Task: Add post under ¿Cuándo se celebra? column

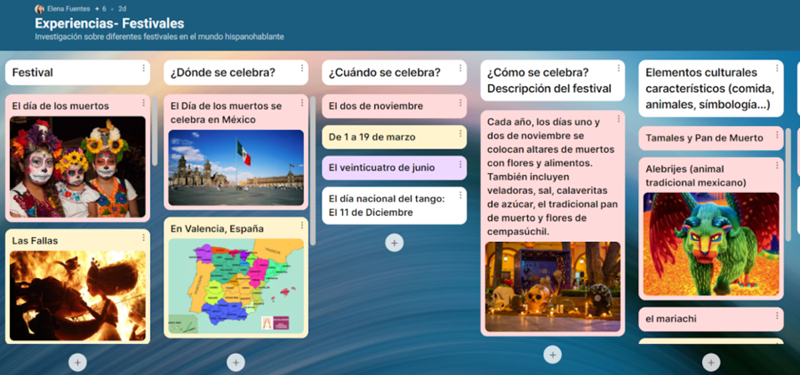Action: coord(394,243)
